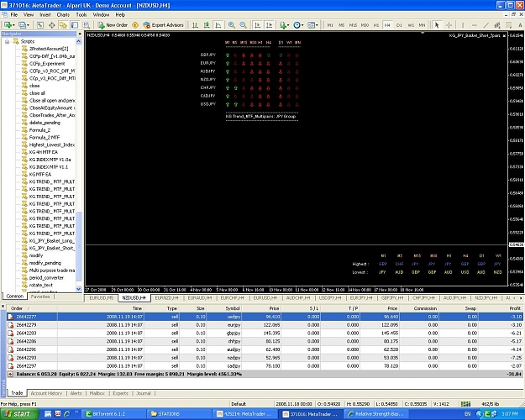525x420 pixels.
Task: Sort orders by the Profit column header
Action: 515,308
